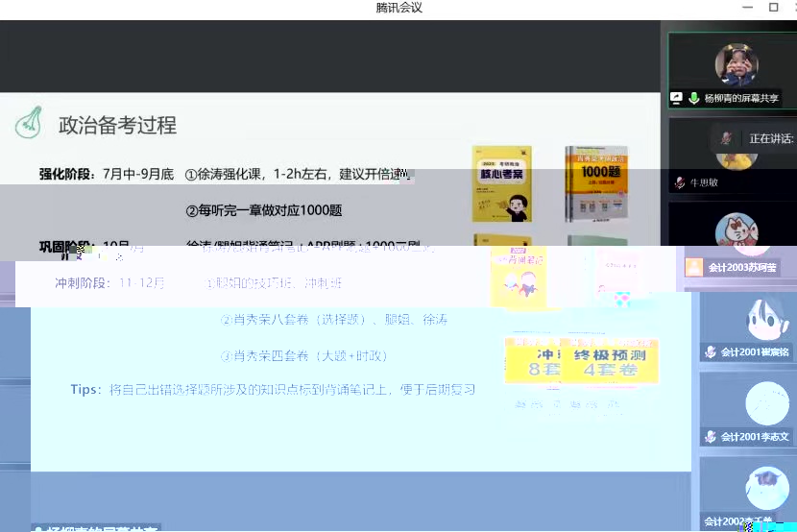797x532 pixels.
Task: Click the 会计2001李志文 participant name
Action: point(755,437)
